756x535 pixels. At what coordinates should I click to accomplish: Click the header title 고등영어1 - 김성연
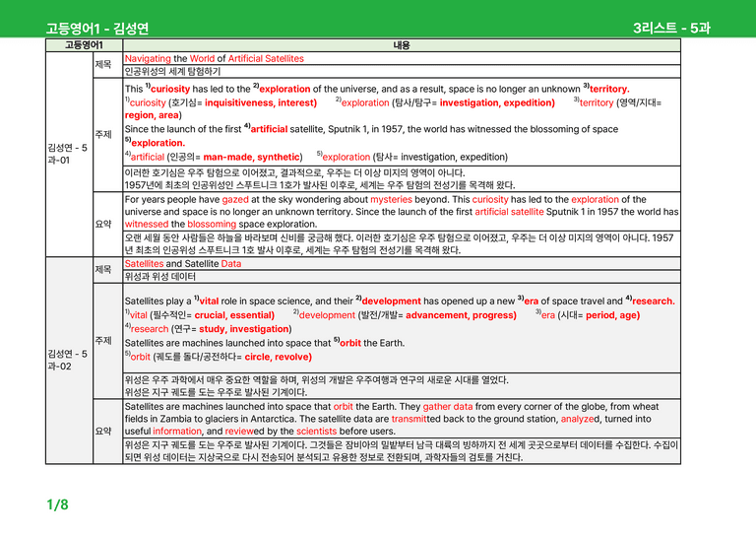[96, 29]
